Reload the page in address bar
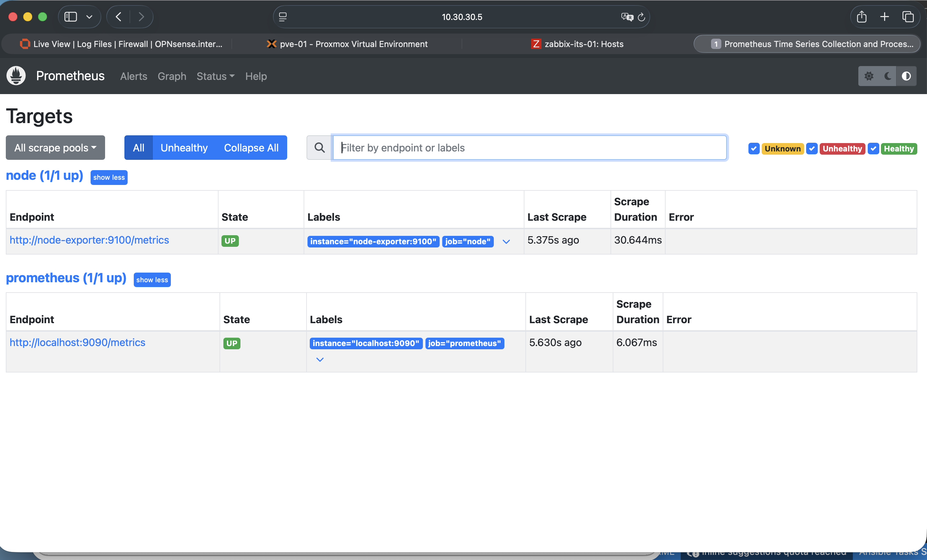Viewport: 927px width, 560px height. coord(642,17)
